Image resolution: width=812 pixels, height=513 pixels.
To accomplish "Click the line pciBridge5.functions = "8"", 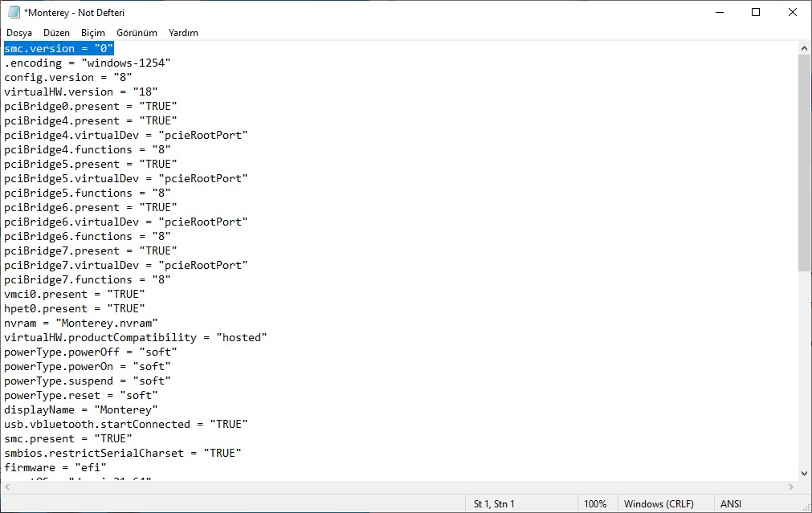I will tap(87, 193).
